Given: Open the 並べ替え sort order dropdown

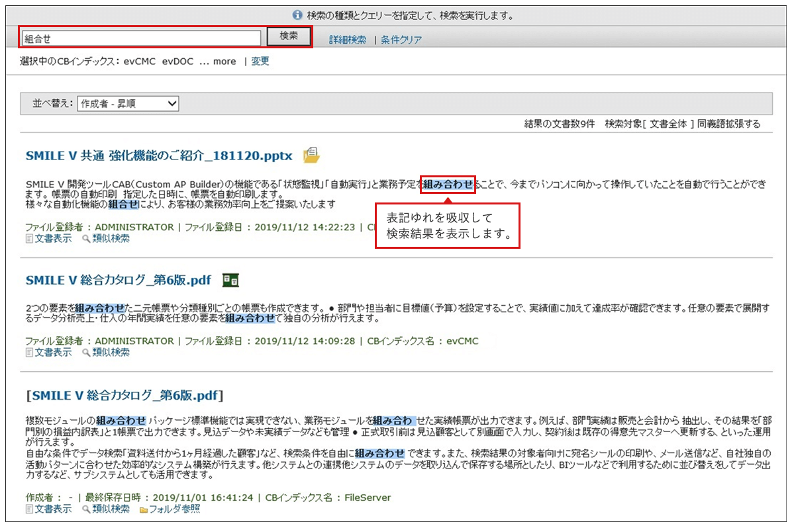Looking at the screenshot, I should (128, 104).
